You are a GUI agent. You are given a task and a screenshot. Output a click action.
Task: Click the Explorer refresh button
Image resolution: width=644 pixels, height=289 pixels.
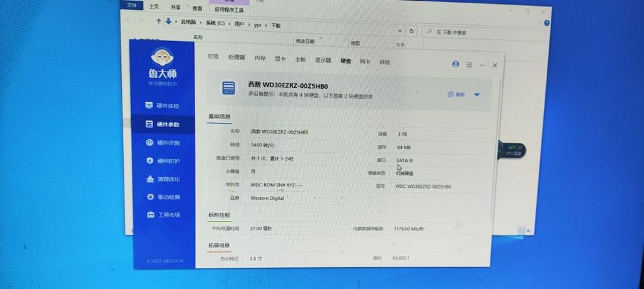click(x=411, y=31)
